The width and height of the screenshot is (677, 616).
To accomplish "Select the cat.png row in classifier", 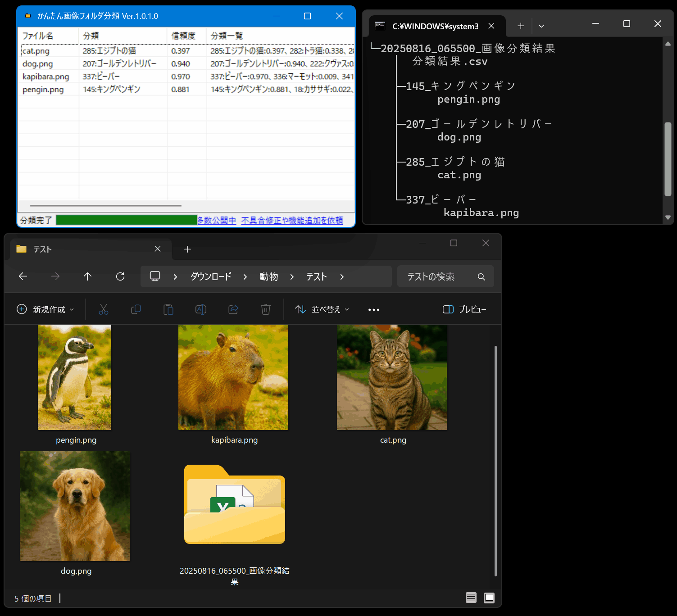I will coord(186,51).
